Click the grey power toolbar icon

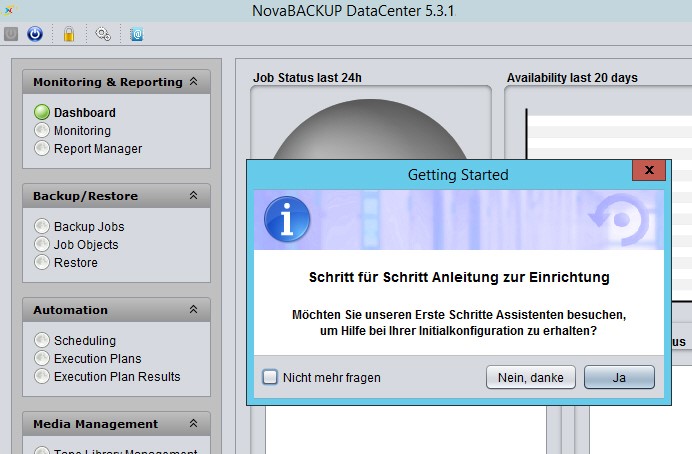(11, 34)
